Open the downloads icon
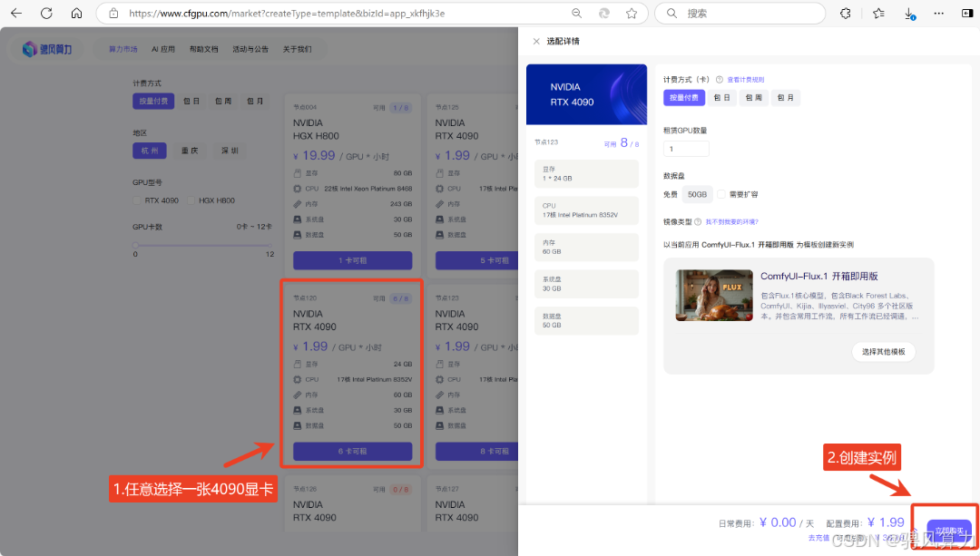980x556 pixels. point(909,13)
